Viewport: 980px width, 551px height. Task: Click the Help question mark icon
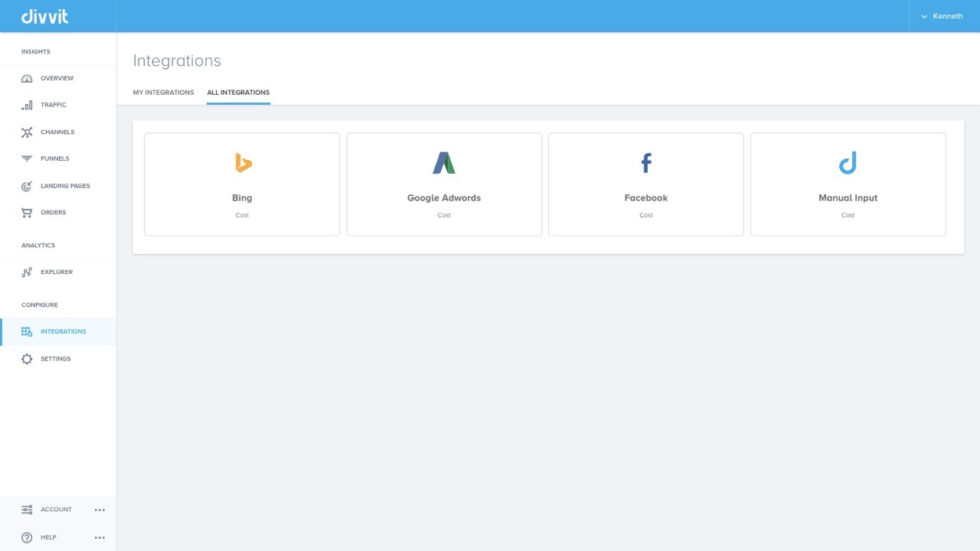pos(27,537)
